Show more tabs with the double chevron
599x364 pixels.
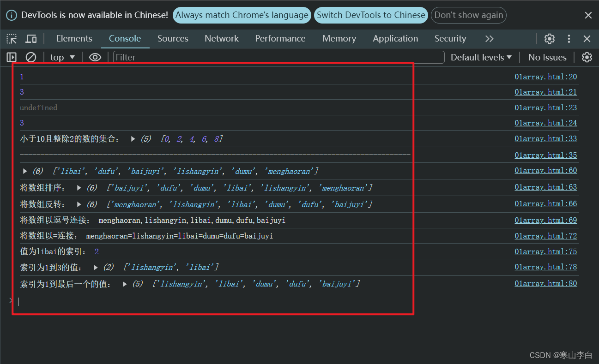click(490, 39)
